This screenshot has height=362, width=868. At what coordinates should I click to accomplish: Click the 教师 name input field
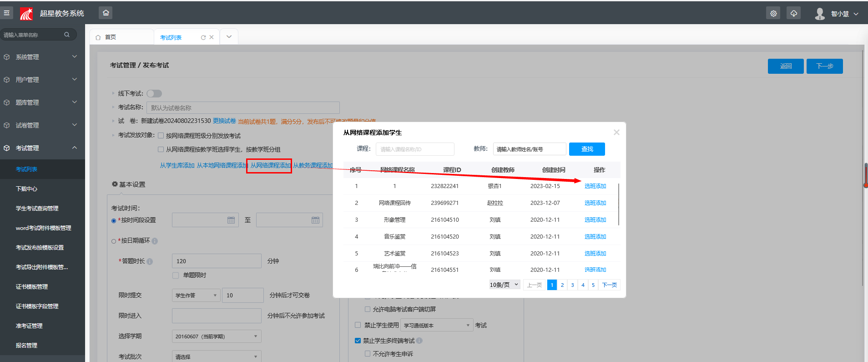[529, 149]
